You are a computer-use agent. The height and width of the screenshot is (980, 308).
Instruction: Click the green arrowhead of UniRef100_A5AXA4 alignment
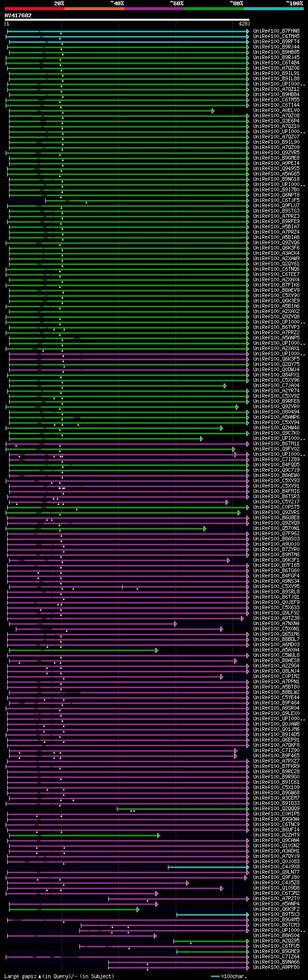pos(156,650)
